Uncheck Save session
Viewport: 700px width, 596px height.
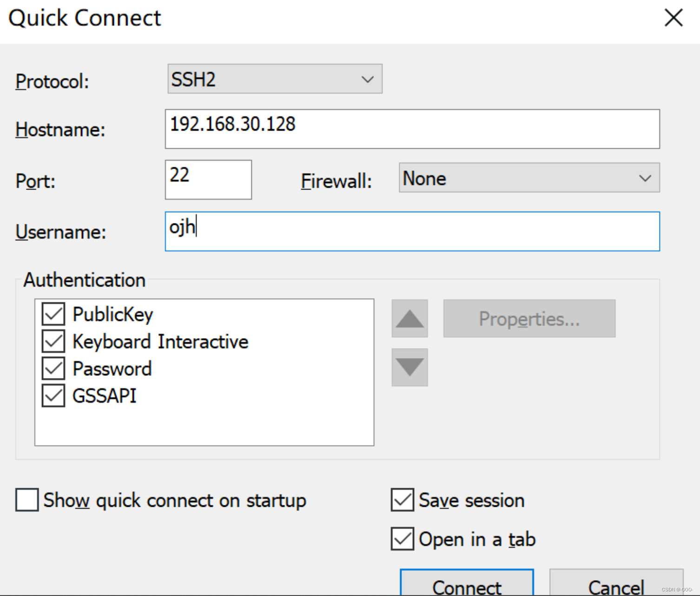pos(402,500)
